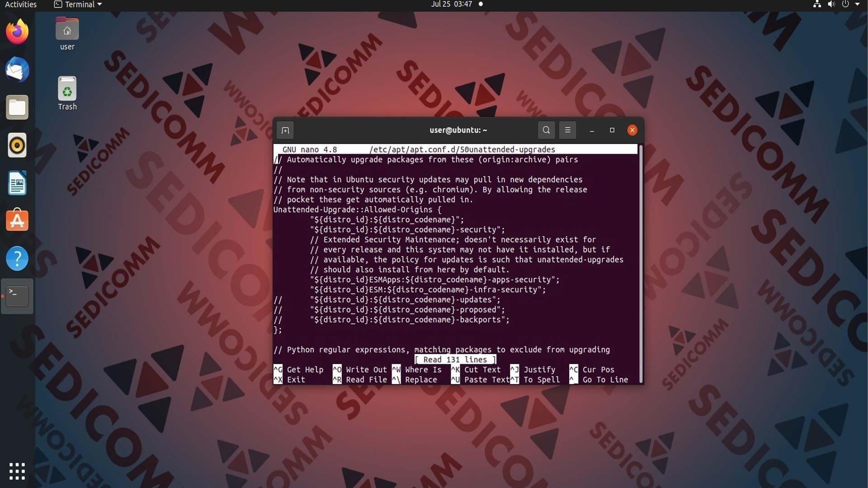Maximize the terminal window
The width and height of the screenshot is (868, 488).
point(612,130)
